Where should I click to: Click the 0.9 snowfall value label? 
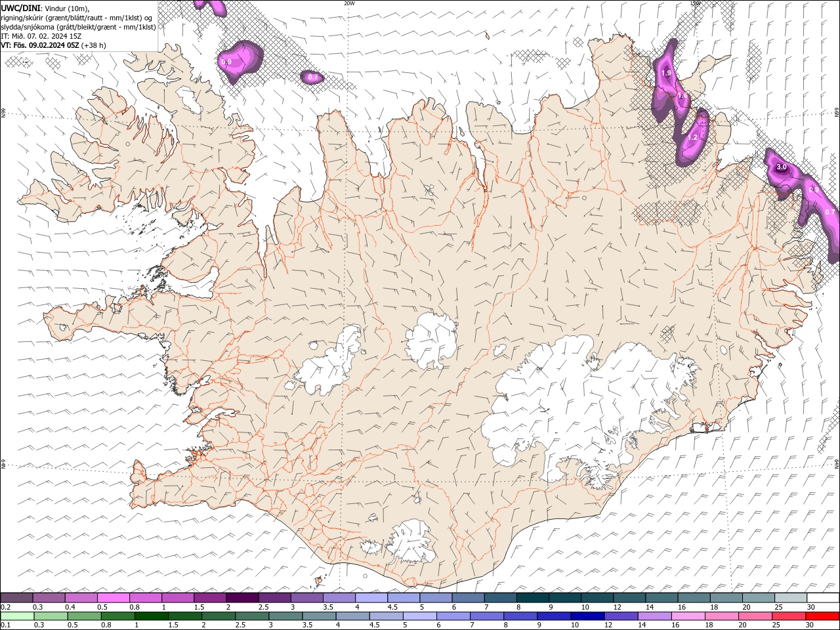(x=226, y=62)
